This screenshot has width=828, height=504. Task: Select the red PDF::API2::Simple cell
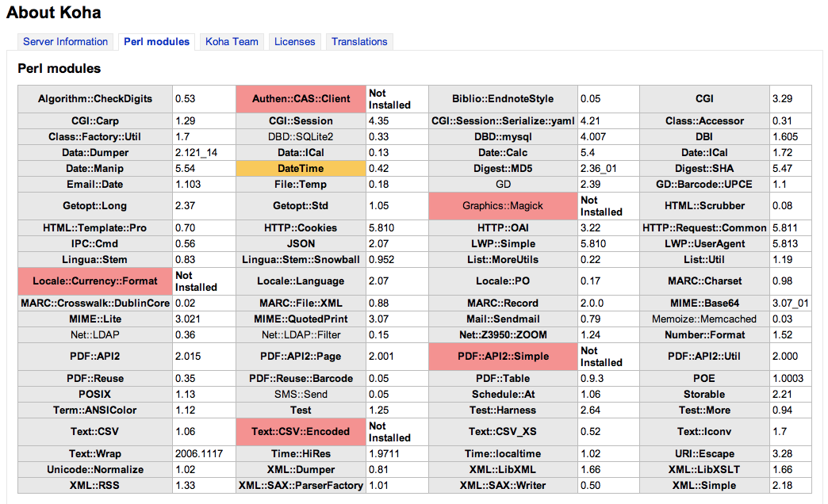click(503, 357)
